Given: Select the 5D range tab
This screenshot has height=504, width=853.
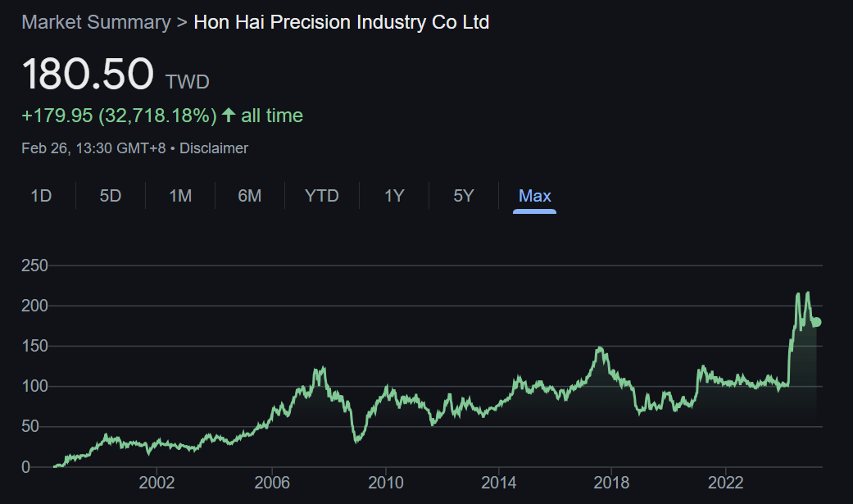Looking at the screenshot, I should [111, 196].
